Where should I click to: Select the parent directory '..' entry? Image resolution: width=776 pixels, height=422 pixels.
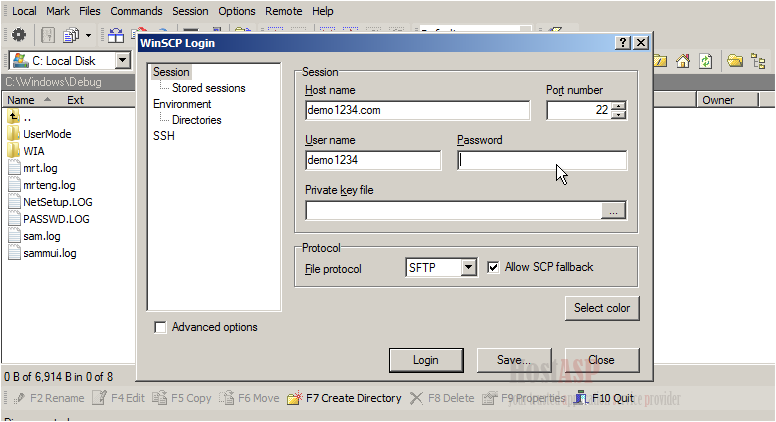(x=21, y=117)
